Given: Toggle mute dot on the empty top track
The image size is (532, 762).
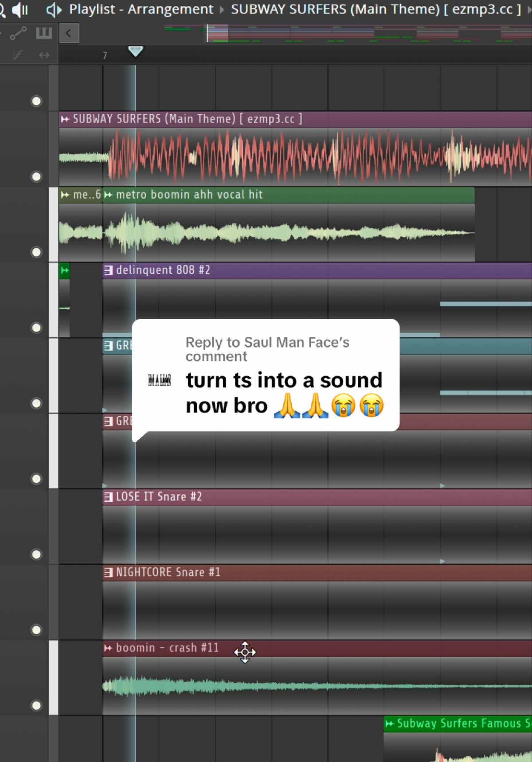Looking at the screenshot, I should [x=36, y=101].
